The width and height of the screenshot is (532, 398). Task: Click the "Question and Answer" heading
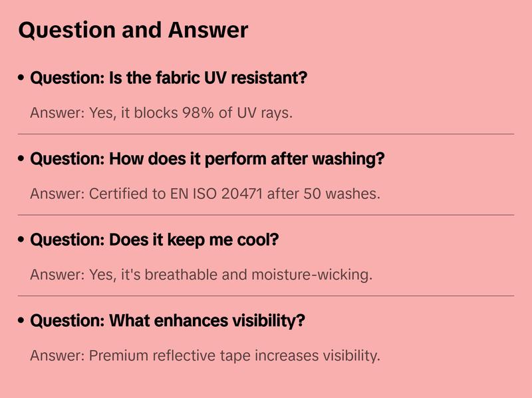(x=133, y=30)
